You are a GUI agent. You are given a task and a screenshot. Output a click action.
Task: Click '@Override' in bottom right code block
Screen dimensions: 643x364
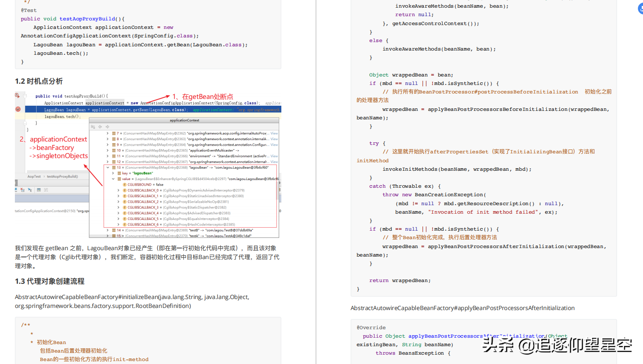click(x=371, y=327)
